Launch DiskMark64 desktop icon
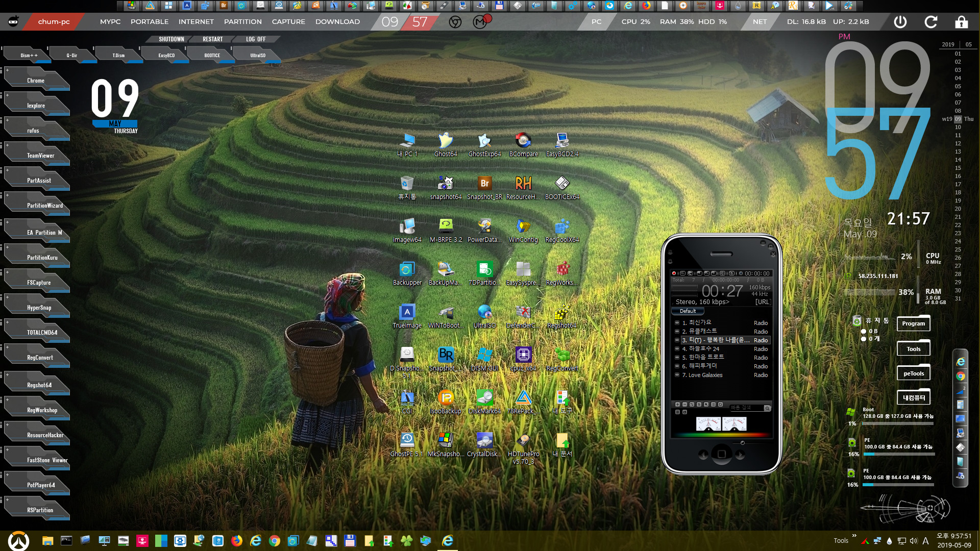The image size is (980, 551). [x=484, y=402]
